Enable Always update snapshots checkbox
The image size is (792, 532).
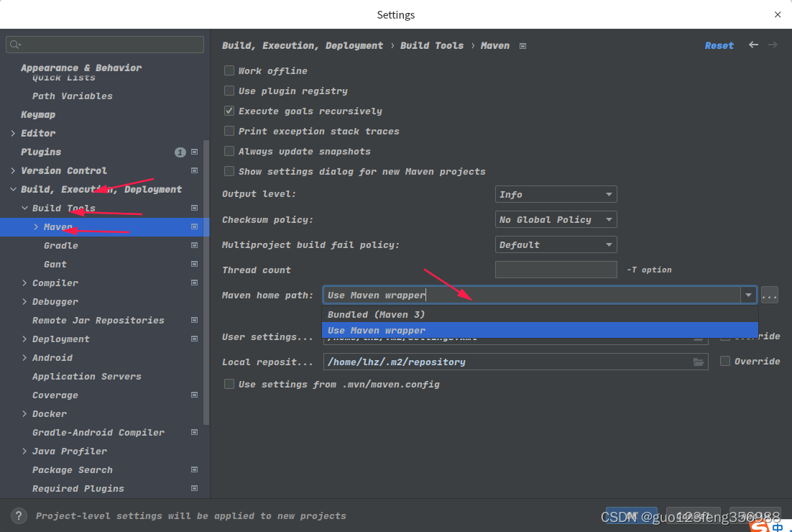pyautogui.click(x=229, y=151)
